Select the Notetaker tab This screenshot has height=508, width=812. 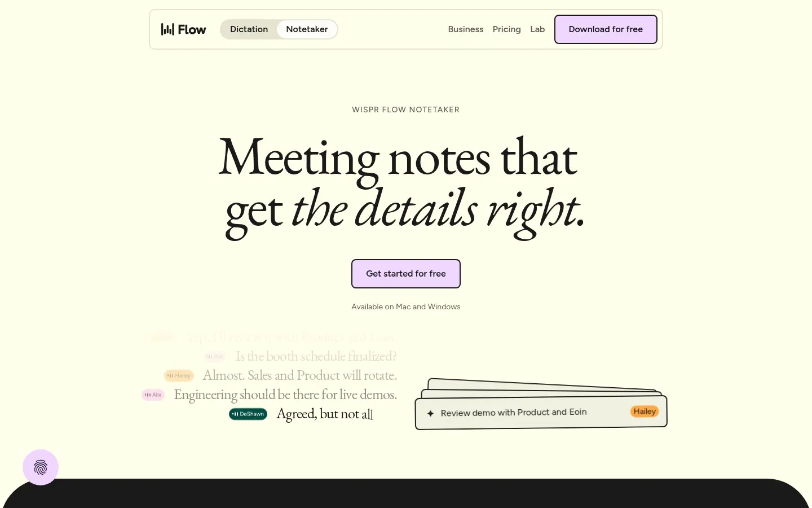[x=307, y=29]
